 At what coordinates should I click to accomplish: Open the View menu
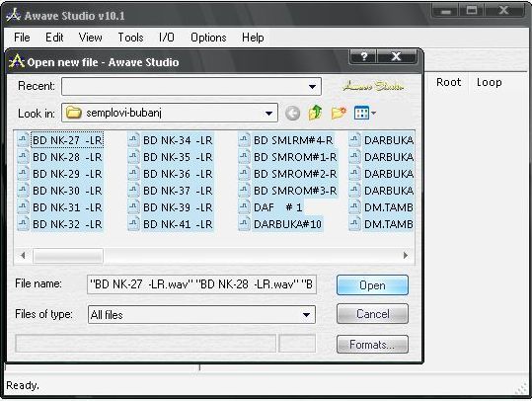(x=90, y=38)
